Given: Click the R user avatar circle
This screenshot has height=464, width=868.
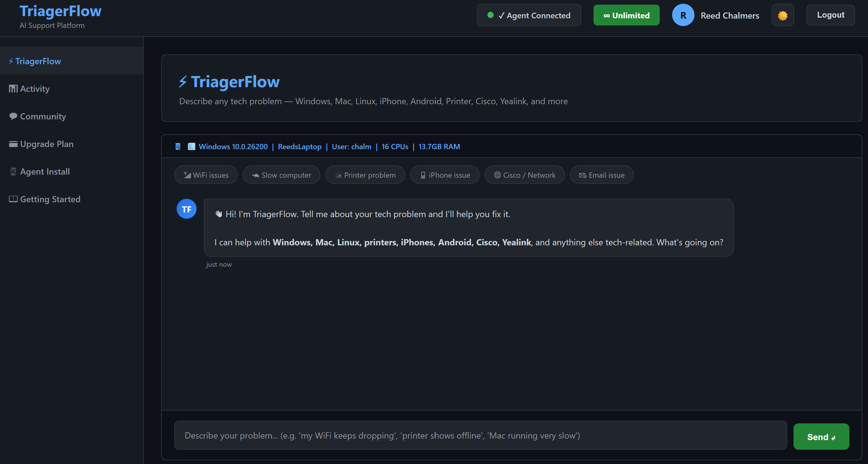Looking at the screenshot, I should tap(683, 15).
